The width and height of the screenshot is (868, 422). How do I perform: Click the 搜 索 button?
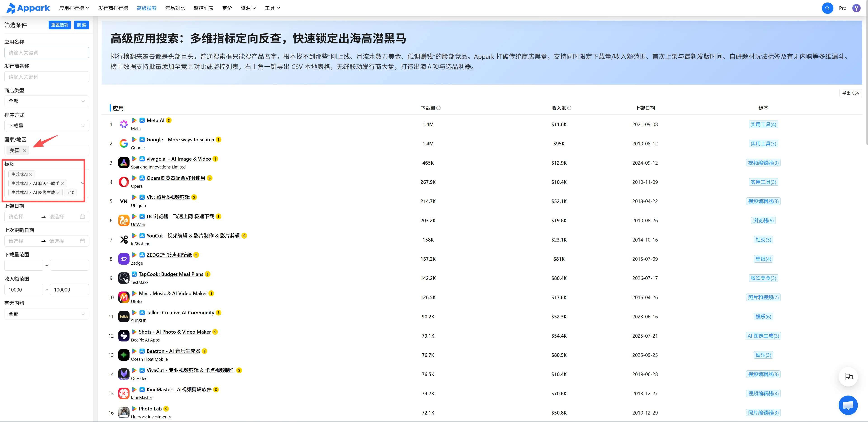tap(81, 25)
